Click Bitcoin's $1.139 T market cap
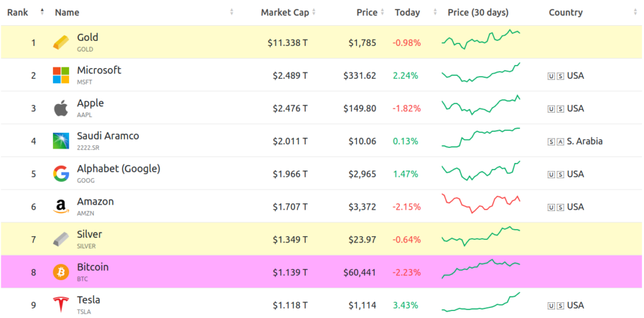Screen dimensions: 644x318 coord(290,272)
